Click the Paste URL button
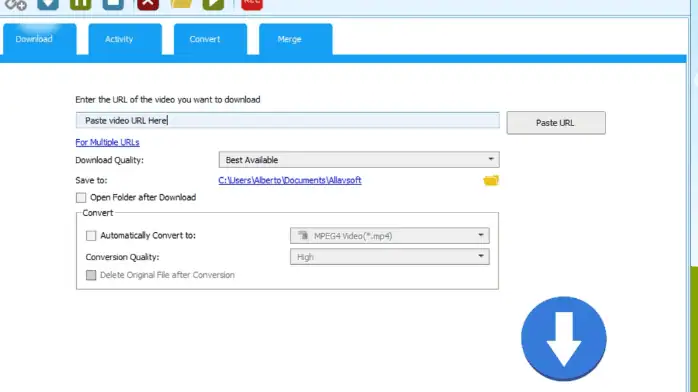The width and height of the screenshot is (698, 392). point(556,123)
